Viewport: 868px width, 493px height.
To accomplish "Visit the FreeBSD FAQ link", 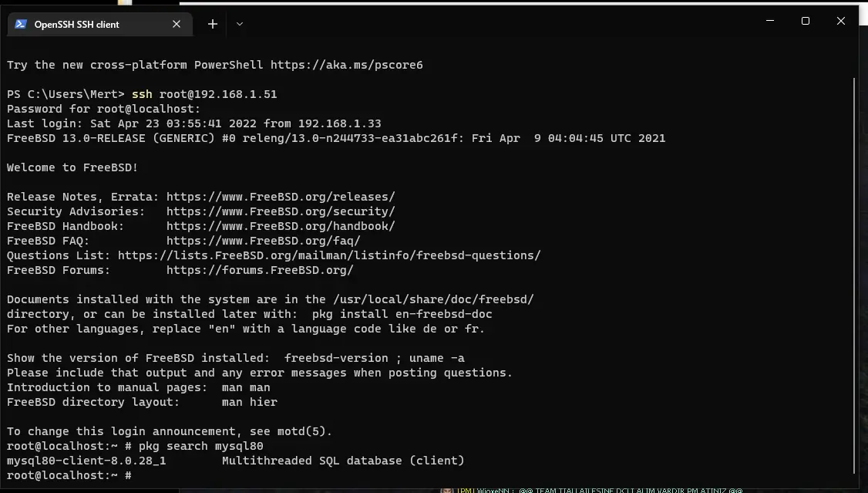I will point(263,241).
